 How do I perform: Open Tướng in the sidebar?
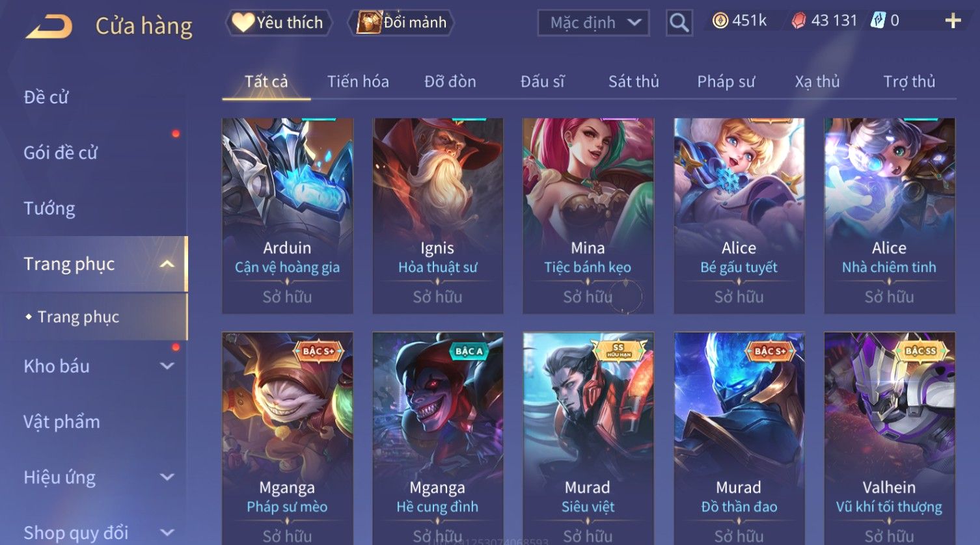coord(49,209)
